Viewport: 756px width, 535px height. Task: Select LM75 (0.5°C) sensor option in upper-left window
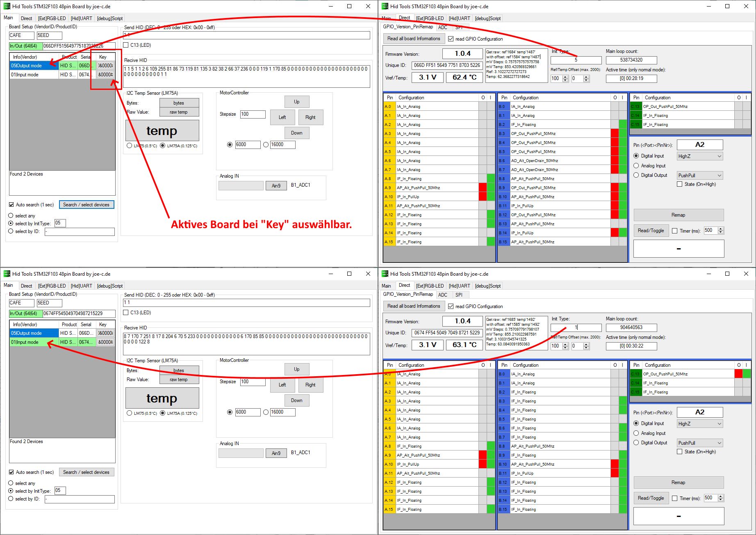[130, 146]
